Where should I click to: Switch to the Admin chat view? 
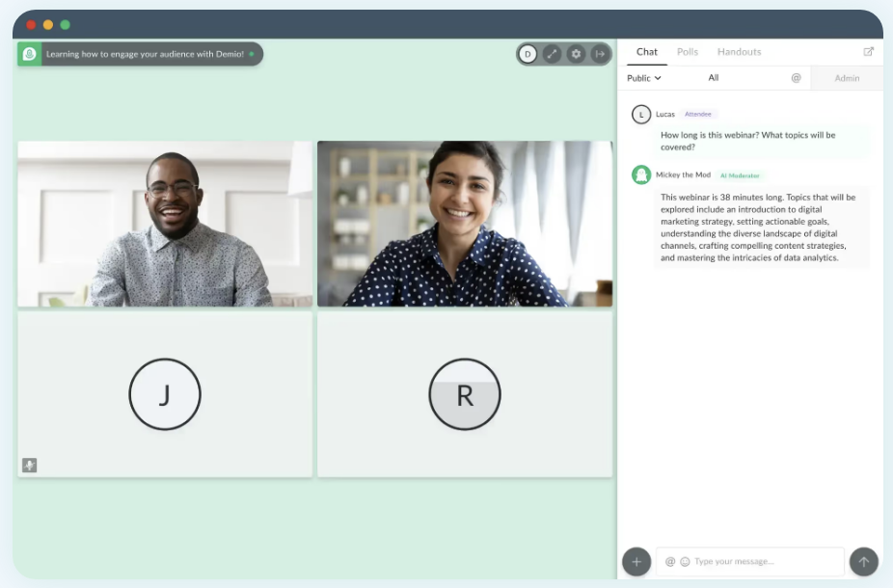[x=847, y=78]
